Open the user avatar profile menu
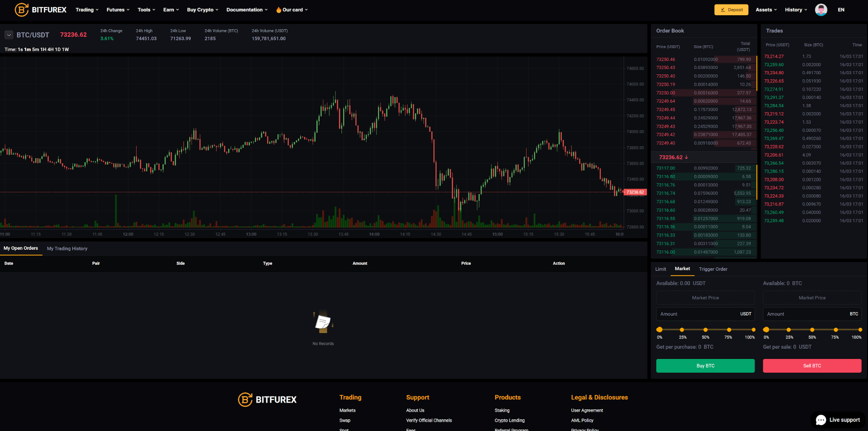This screenshot has width=868, height=431. tap(821, 10)
